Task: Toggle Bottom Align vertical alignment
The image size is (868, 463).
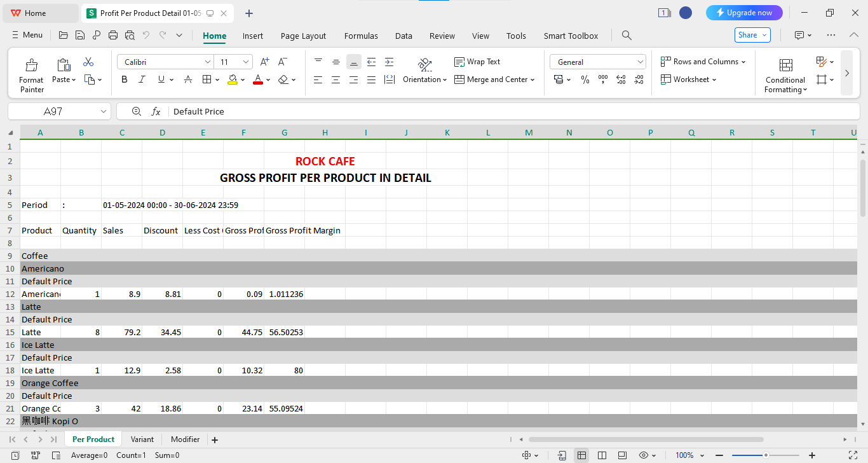Action: coord(354,62)
